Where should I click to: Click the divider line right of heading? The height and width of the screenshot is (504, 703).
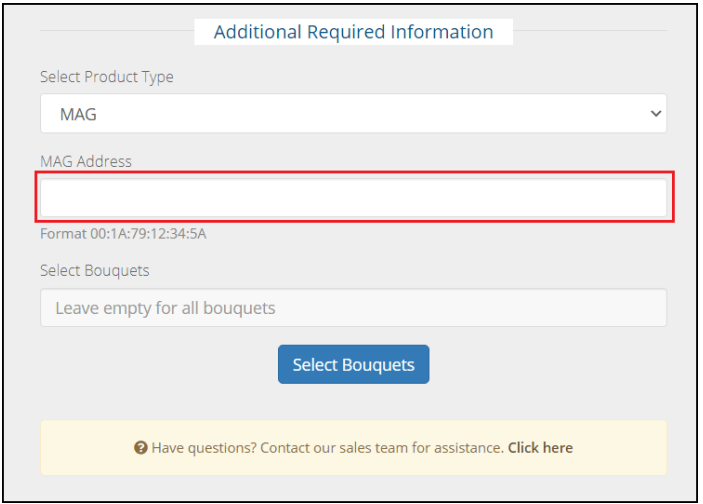[590, 31]
